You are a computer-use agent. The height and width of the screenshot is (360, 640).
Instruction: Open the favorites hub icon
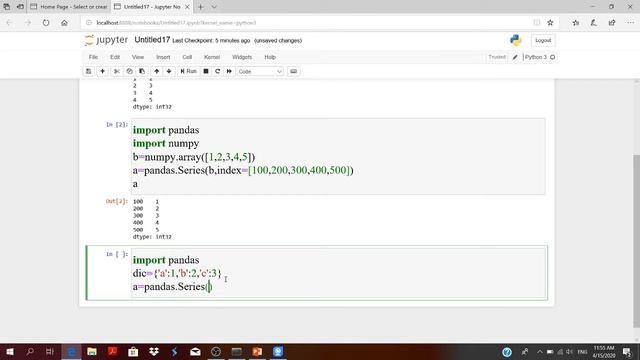click(576, 23)
